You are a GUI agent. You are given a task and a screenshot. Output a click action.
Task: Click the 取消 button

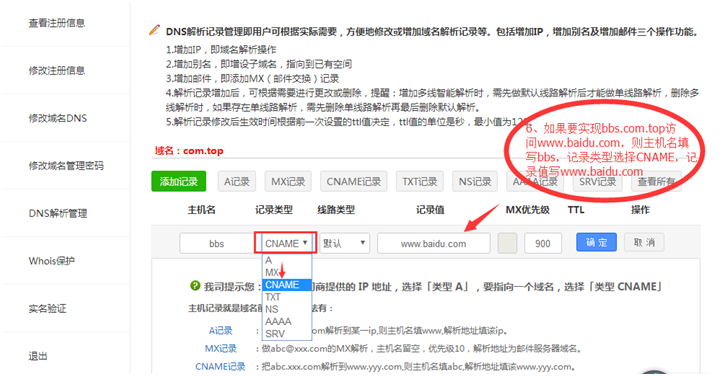click(x=644, y=242)
